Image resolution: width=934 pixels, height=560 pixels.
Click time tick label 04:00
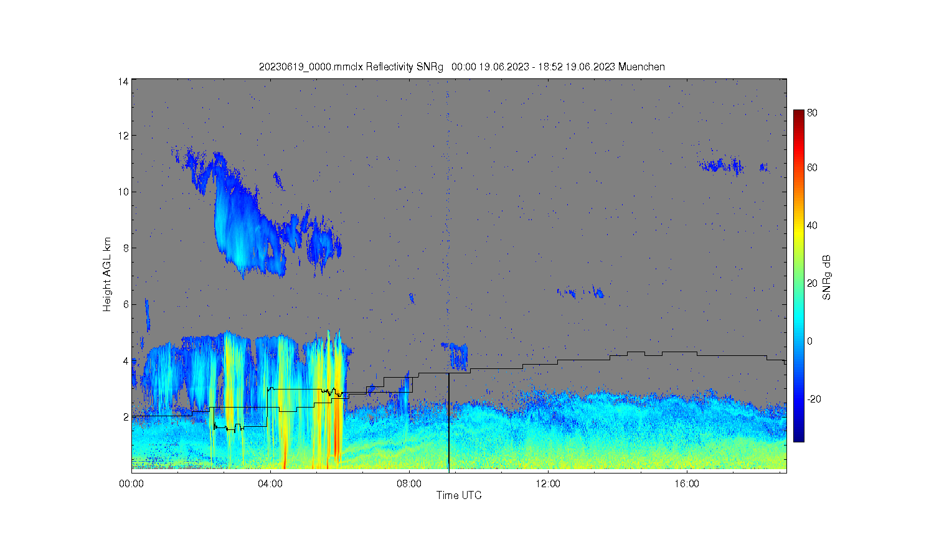[270, 483]
